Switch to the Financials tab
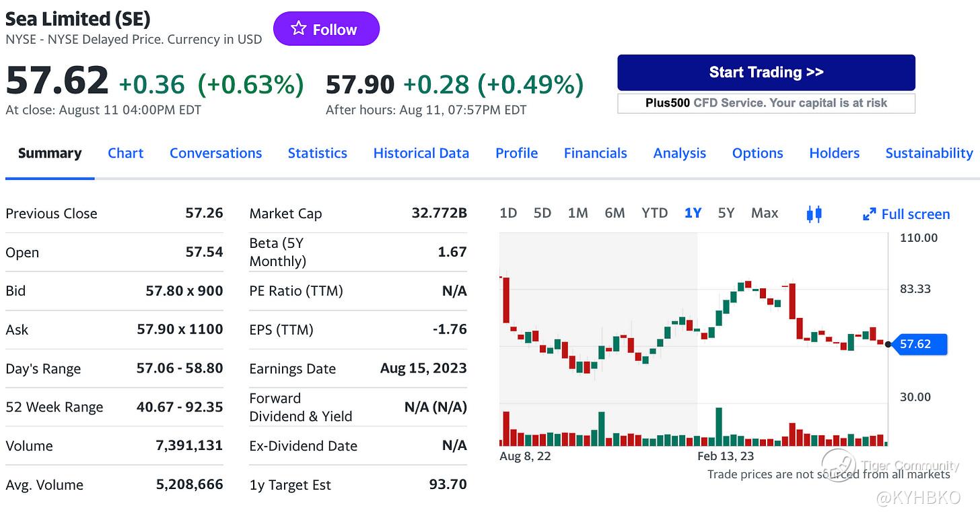 pos(595,153)
